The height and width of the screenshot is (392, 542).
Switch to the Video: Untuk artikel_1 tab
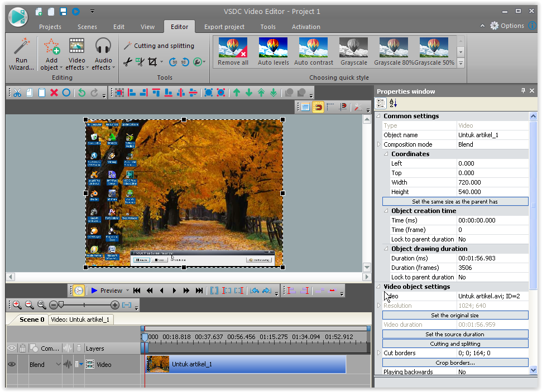click(x=81, y=320)
